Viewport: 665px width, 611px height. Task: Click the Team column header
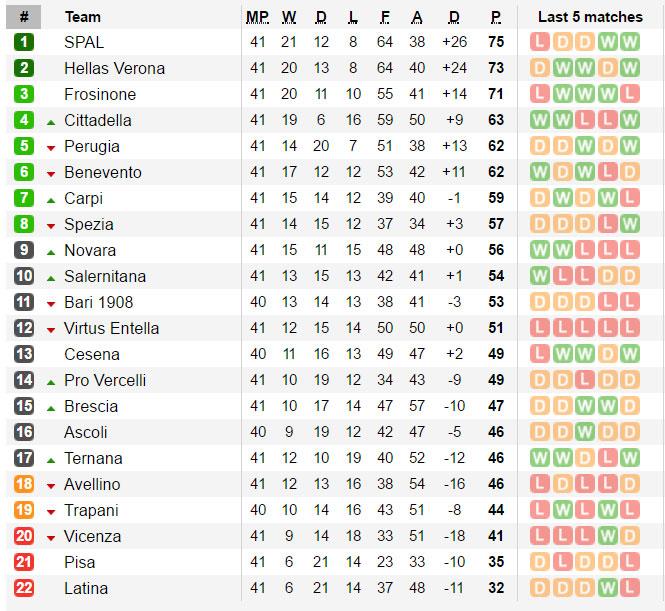click(x=82, y=17)
